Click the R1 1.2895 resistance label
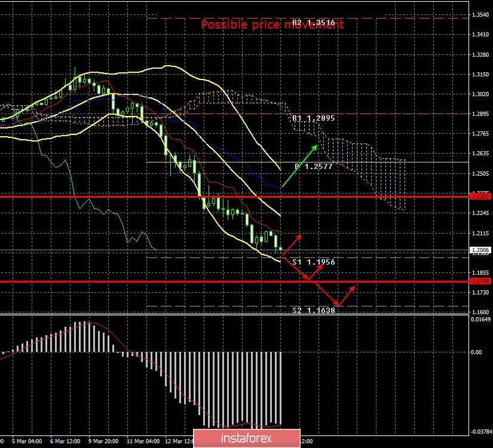Image resolution: width=493 pixels, height=448 pixels. click(314, 118)
